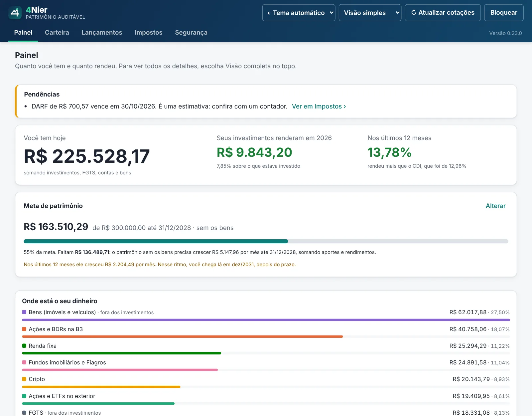Open the Impostos tab

click(x=149, y=33)
